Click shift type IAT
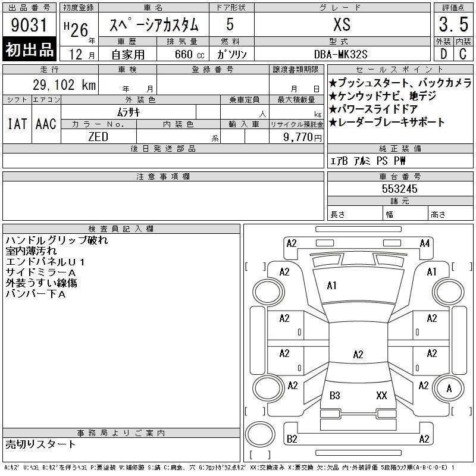476x476 pixels. pos(17,124)
